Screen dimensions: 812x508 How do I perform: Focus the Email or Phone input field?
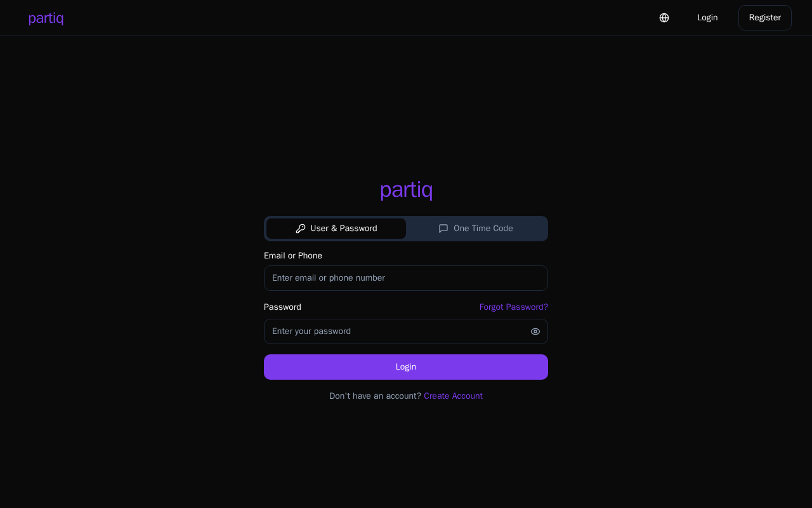406,278
